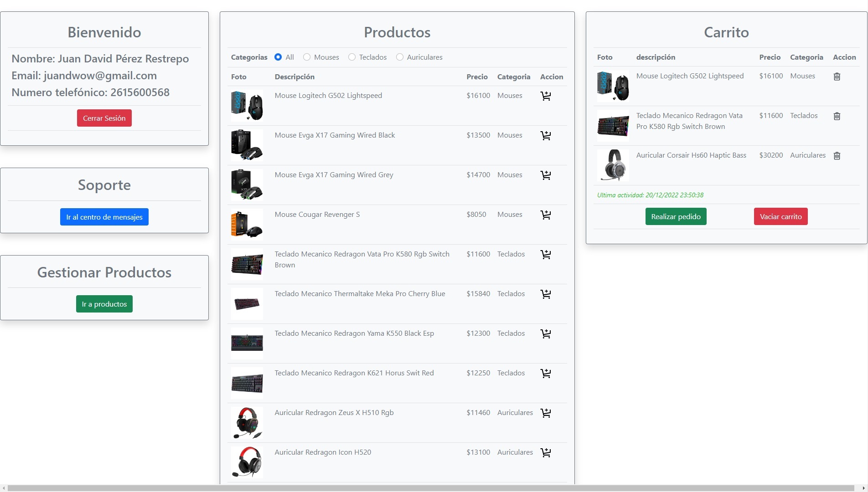Image resolution: width=868 pixels, height=492 pixels.
Task: Select the All category radio button
Action: coord(278,57)
